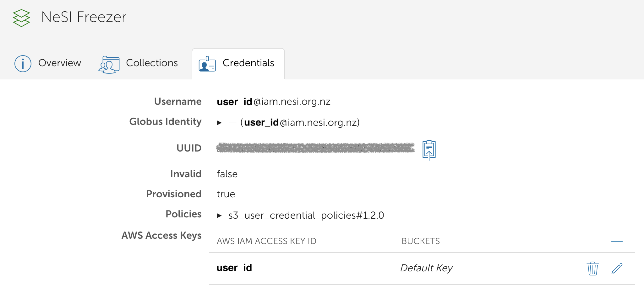Click the user_id access key entry
The image size is (644, 293).
tap(234, 268)
